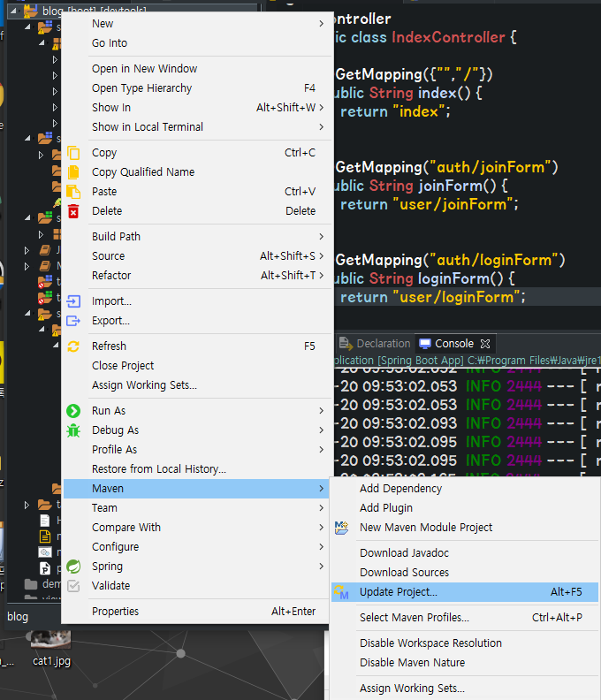The width and height of the screenshot is (601, 700).
Task: Click the red Delete icon
Action: (73, 210)
